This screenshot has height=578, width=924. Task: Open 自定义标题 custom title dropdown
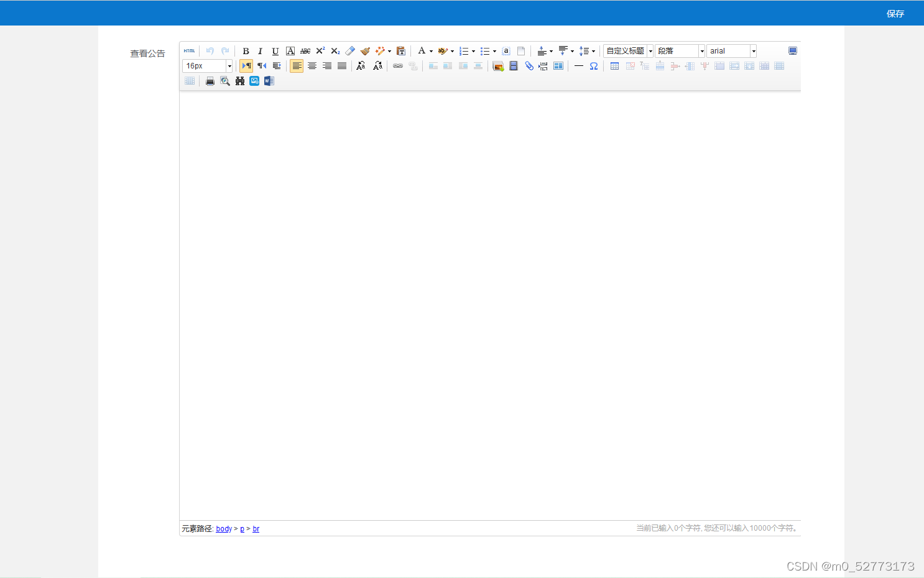628,51
